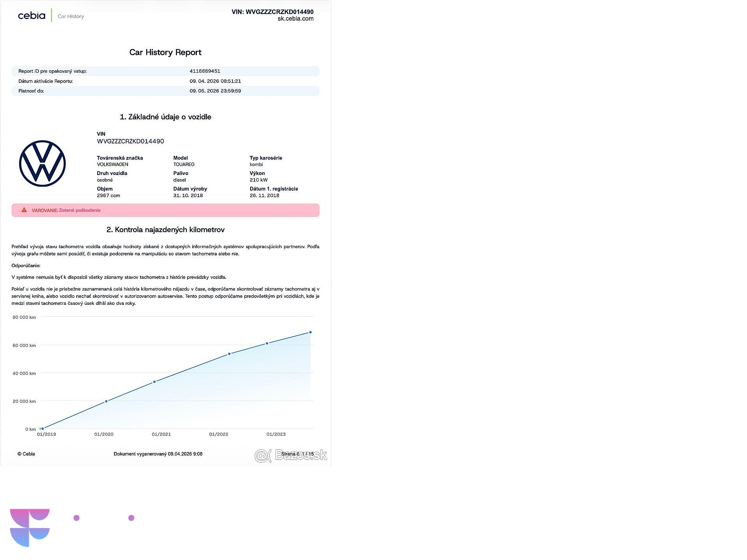
Task: Click the graph data point near 01/2022
Action: [x=229, y=354]
